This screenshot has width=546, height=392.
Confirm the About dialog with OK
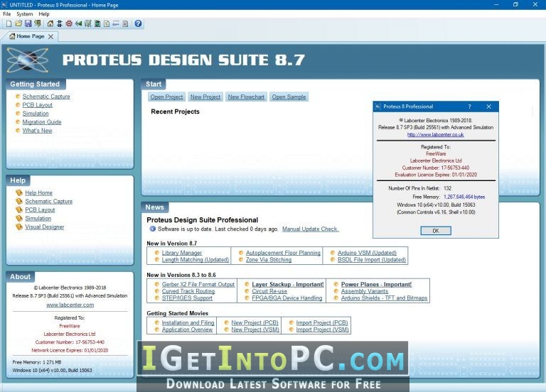(436, 231)
